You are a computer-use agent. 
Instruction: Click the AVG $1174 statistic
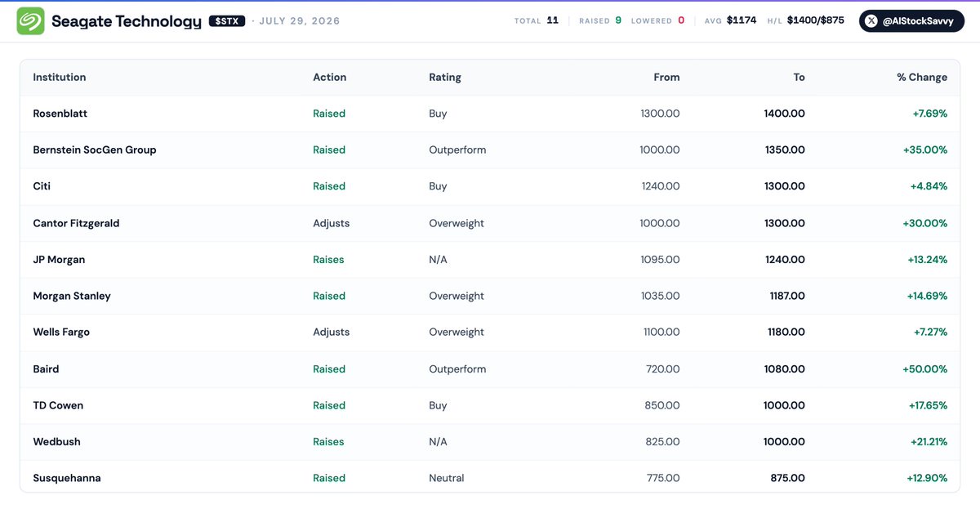tap(730, 20)
